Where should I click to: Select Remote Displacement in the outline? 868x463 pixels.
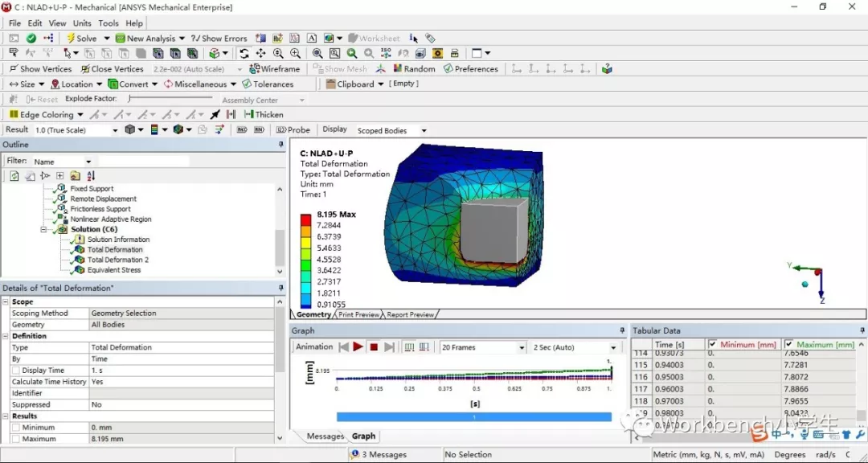pos(103,199)
